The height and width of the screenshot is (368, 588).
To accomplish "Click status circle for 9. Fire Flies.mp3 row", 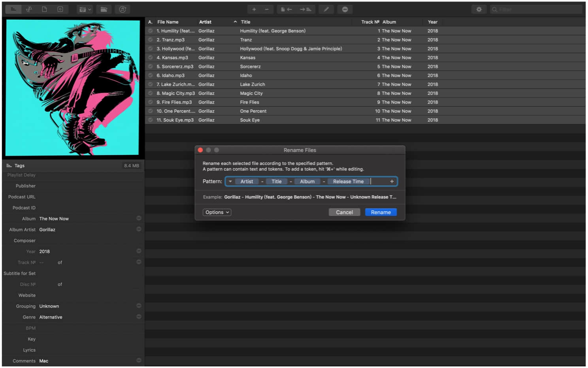I will coord(151,102).
